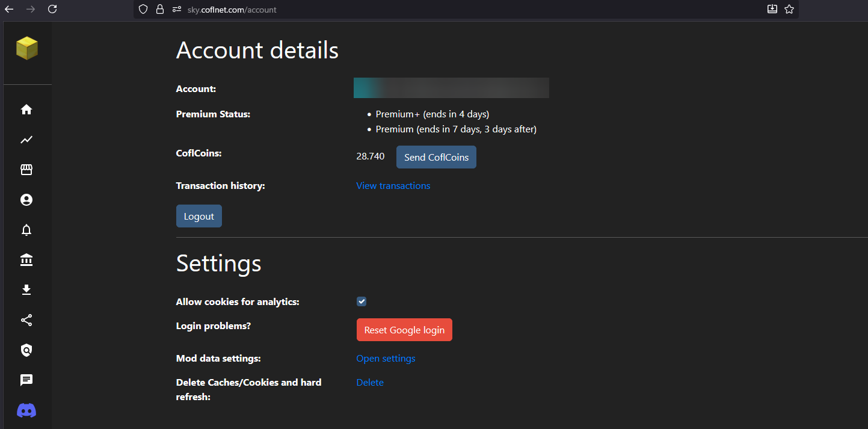Open the notification bell icon
Image resolution: width=868 pixels, height=429 pixels.
26,230
